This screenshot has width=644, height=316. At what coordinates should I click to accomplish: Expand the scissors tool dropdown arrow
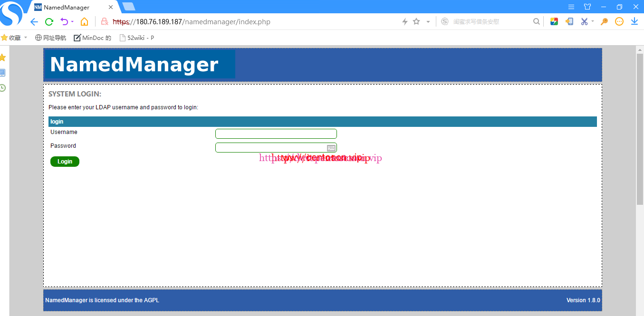coord(593,22)
